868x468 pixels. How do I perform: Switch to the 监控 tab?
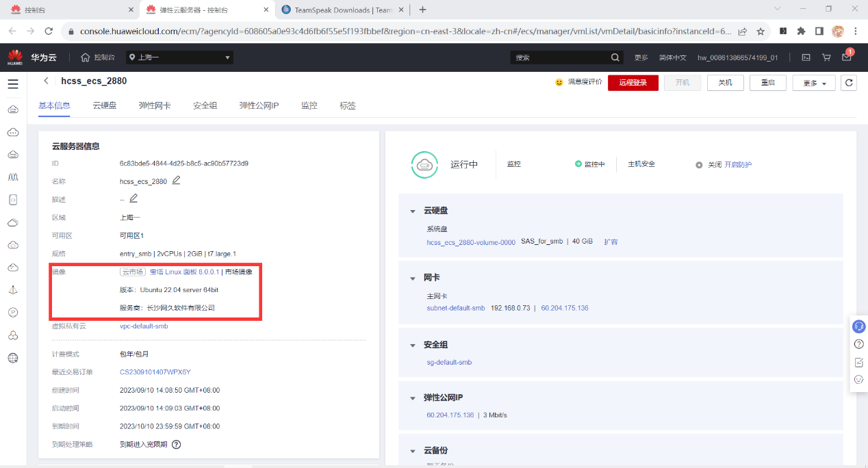pyautogui.click(x=309, y=105)
